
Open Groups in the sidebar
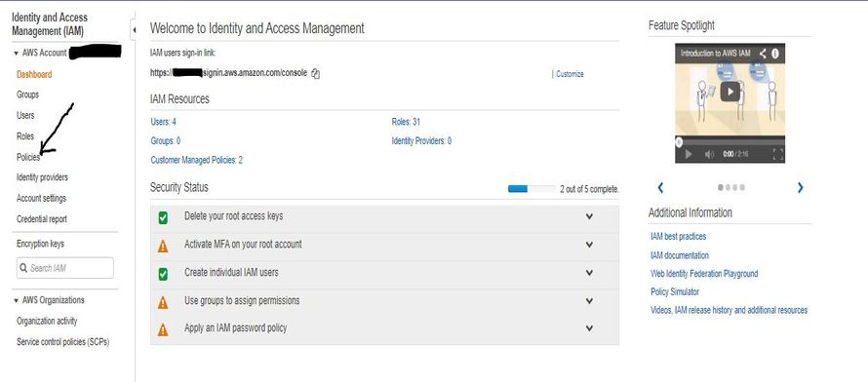click(x=27, y=95)
